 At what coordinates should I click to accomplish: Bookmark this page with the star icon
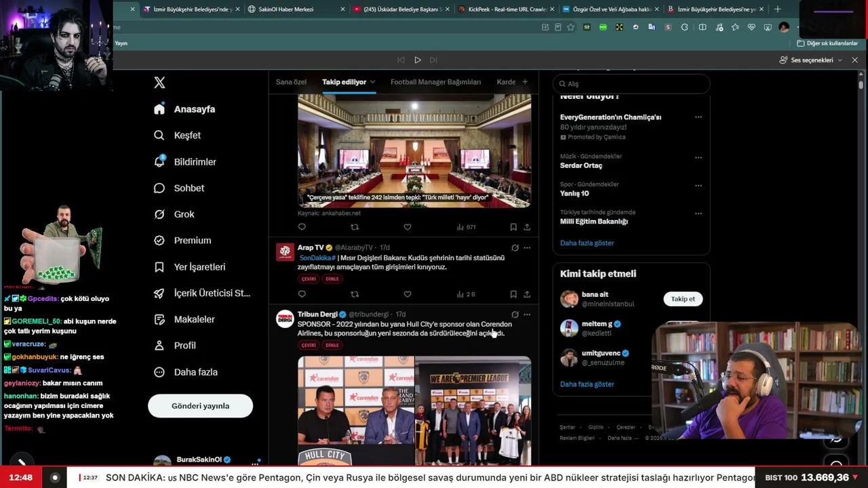point(570,27)
